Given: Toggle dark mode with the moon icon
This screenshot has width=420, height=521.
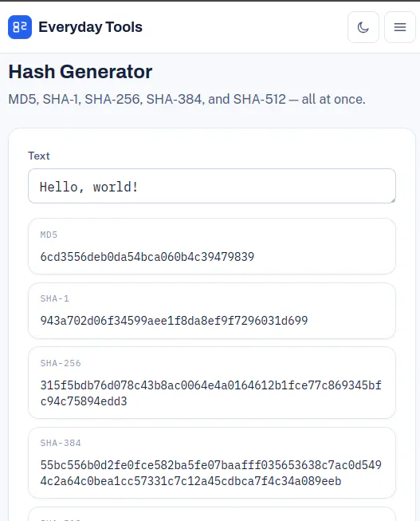Looking at the screenshot, I should [363, 27].
